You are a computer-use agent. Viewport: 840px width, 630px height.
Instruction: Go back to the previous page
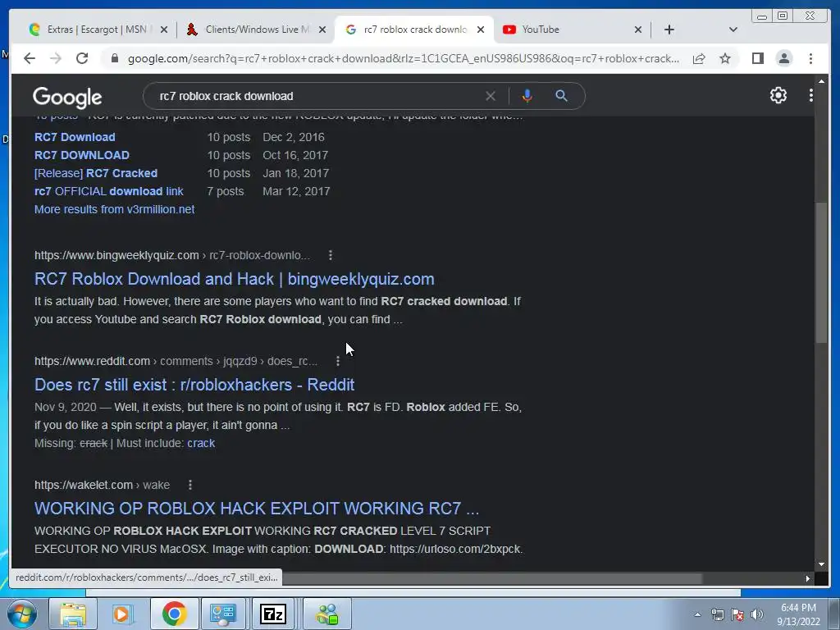(30, 58)
